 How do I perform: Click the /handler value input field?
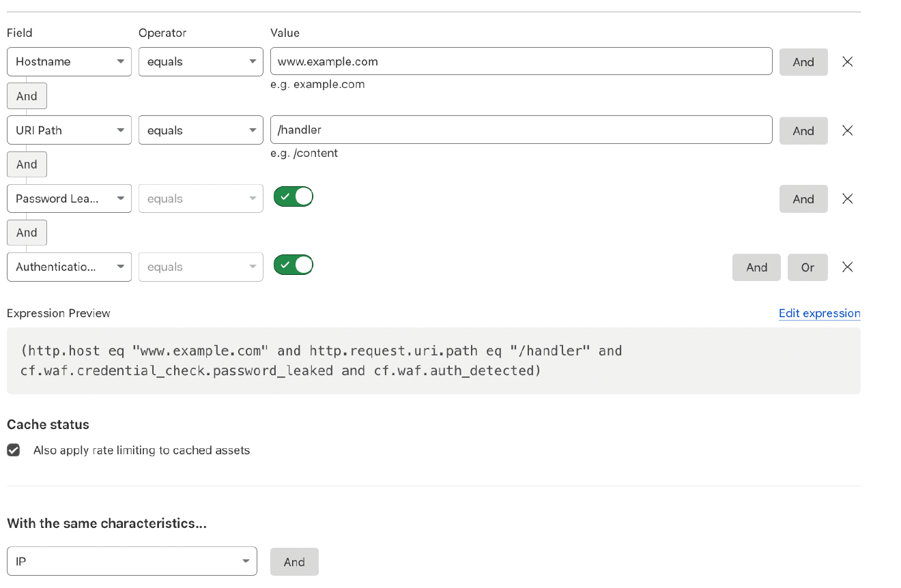tap(521, 130)
